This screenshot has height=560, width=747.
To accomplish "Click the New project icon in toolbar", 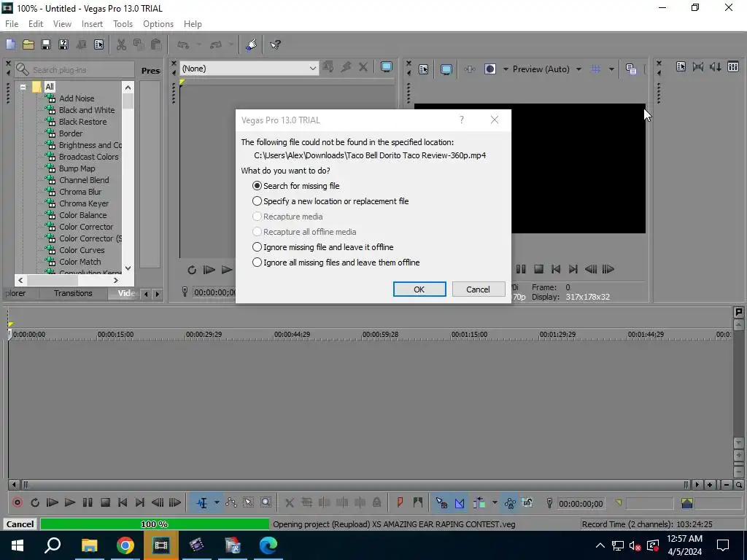I will point(10,44).
